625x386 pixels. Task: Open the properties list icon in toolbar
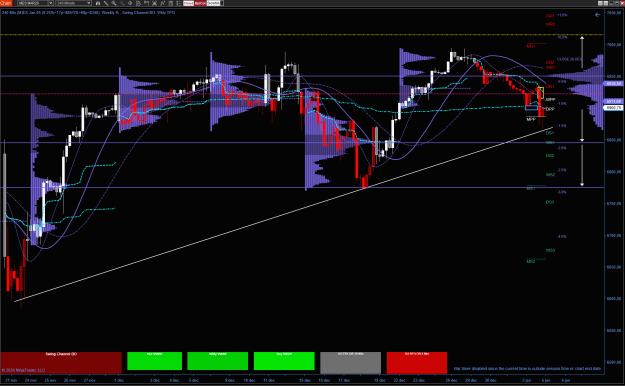click(x=179, y=3)
